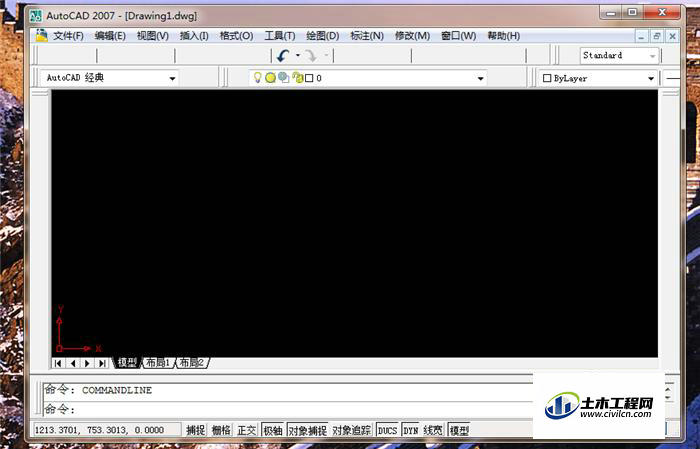Open the 编辑(E) menu

pyautogui.click(x=110, y=36)
